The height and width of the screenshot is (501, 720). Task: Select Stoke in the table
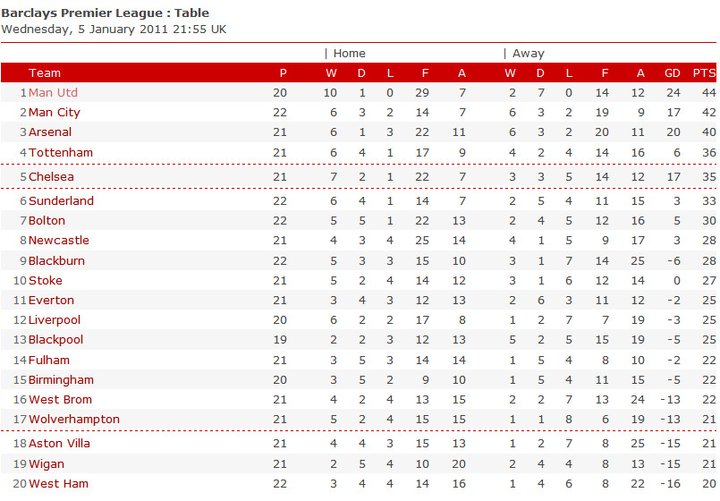(45, 281)
